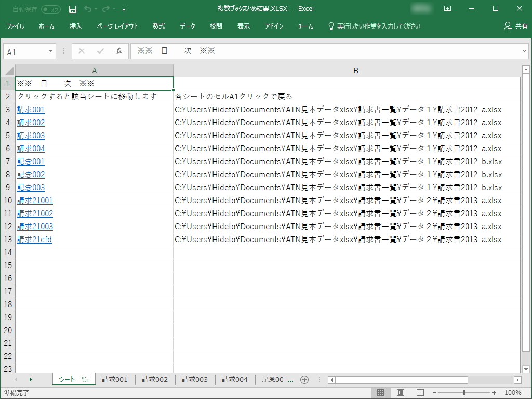The width and height of the screenshot is (532, 399).
Task: Adjust the zoom slider in the status bar
Action: [465, 393]
